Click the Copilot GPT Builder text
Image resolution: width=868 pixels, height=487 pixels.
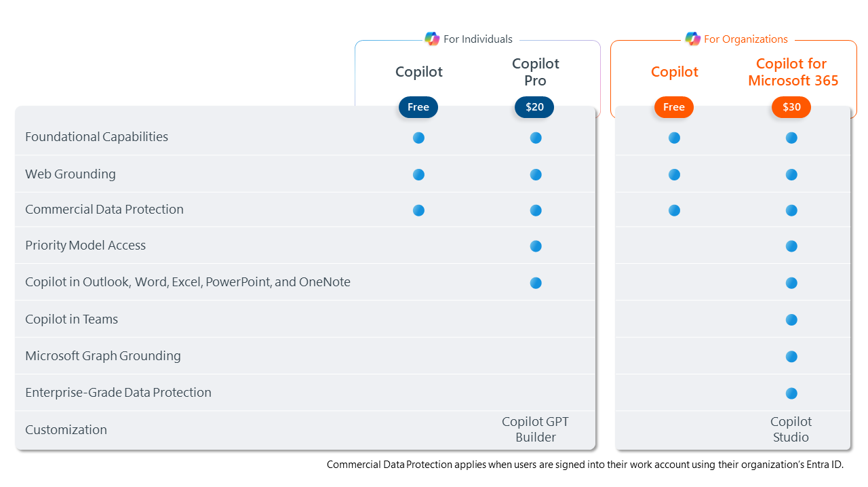[536, 429]
